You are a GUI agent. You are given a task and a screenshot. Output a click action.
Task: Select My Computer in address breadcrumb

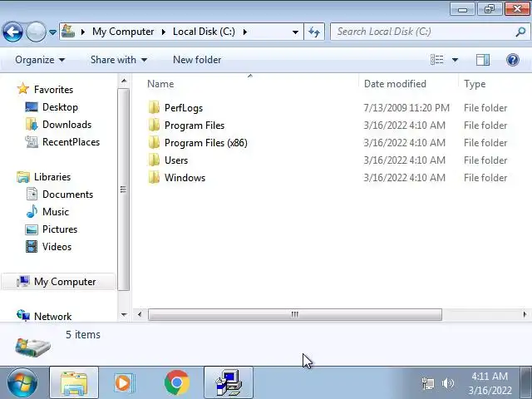click(x=123, y=32)
